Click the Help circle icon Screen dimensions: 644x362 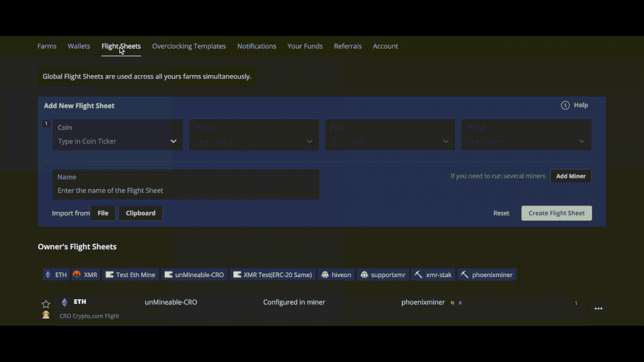tap(565, 105)
